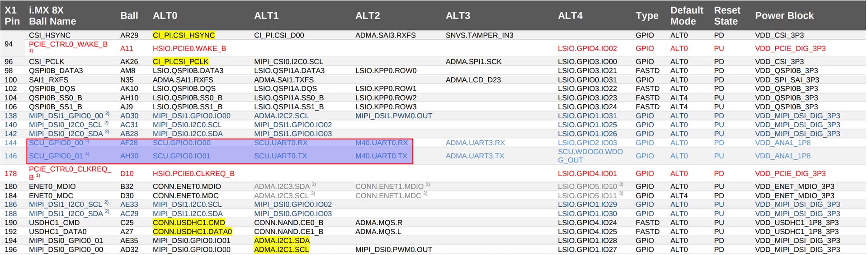The height and width of the screenshot is (255, 868).
Task: Click the cell 'MIPI_DSI1.PWM0.OUT'
Action: pos(393,116)
